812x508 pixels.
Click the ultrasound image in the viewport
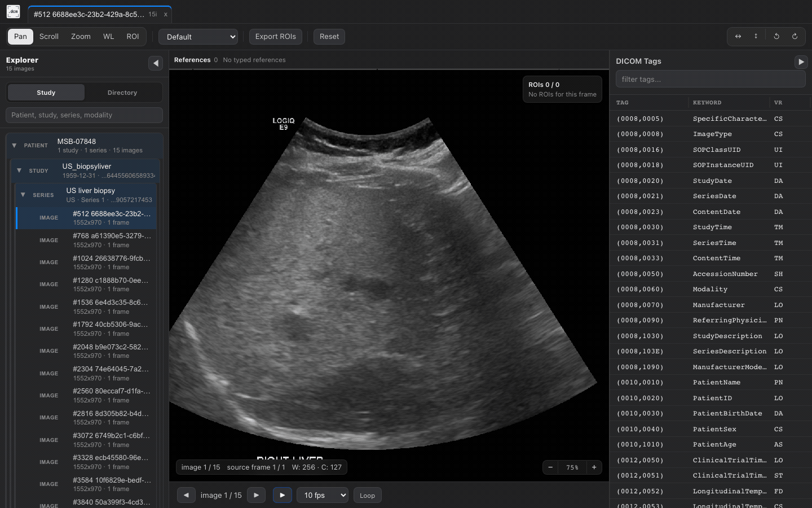[x=389, y=275]
